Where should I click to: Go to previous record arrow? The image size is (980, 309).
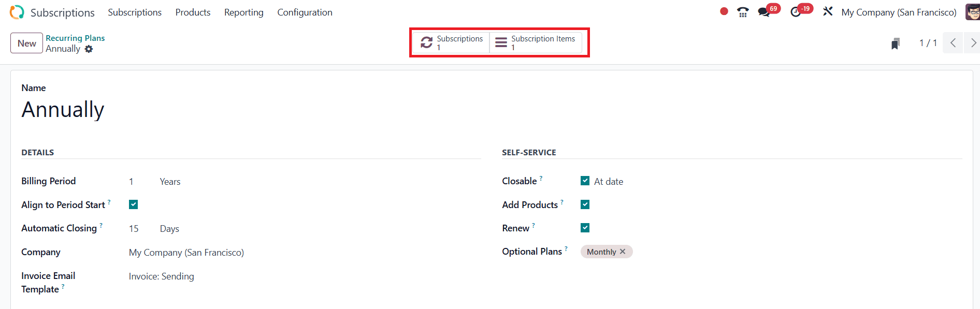pos(953,43)
